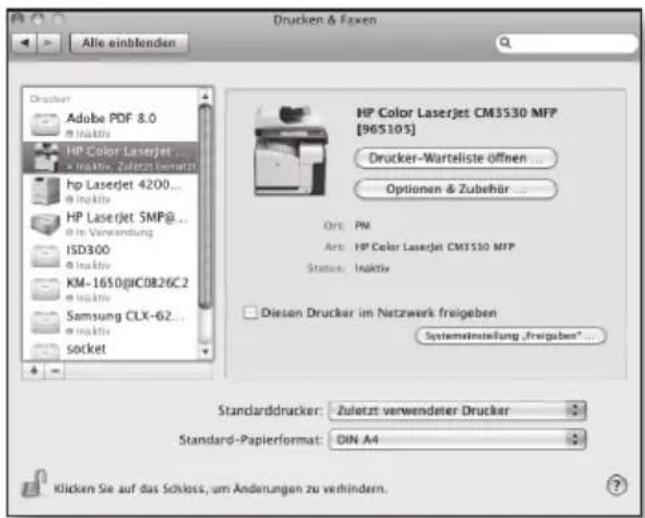Go forward with the right arrow button

pyautogui.click(x=49, y=43)
